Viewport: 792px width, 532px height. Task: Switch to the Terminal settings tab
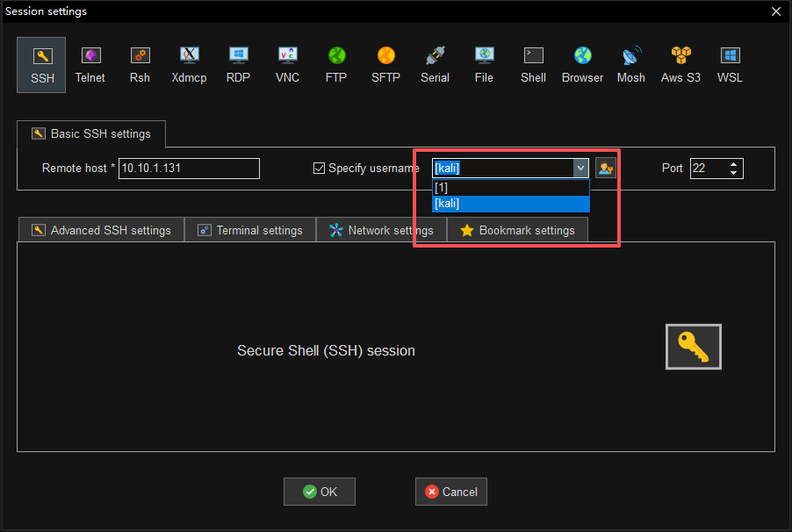click(x=250, y=230)
